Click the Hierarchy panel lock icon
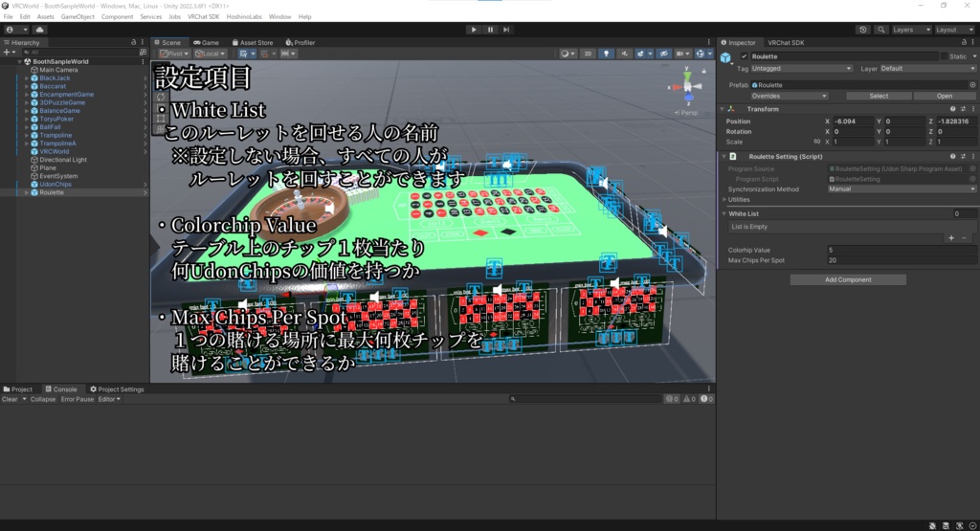 click(133, 42)
